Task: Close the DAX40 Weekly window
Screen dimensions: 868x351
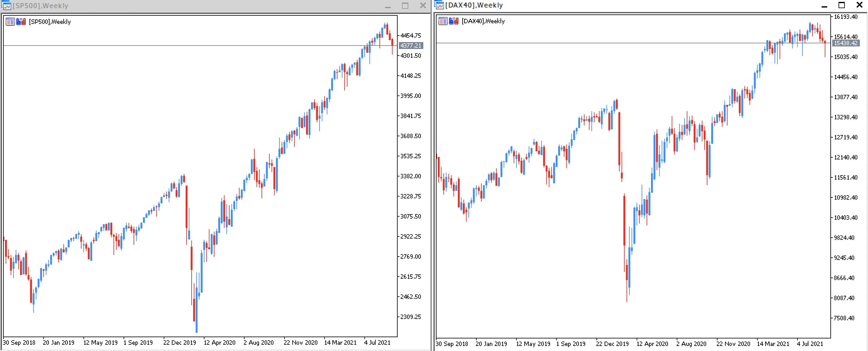Action: pos(860,5)
